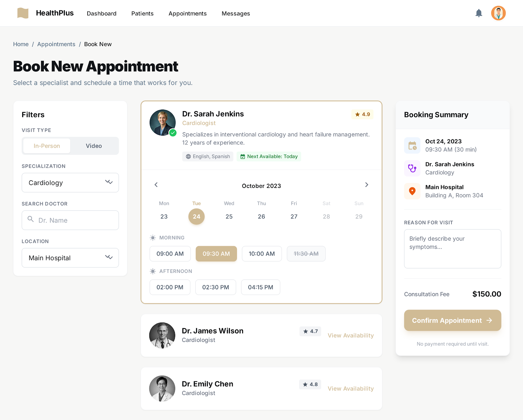Image resolution: width=523 pixels, height=420 pixels.
Task: Click the stethoscope icon next to Dr. Sarah Jenkins
Action: coord(412,168)
